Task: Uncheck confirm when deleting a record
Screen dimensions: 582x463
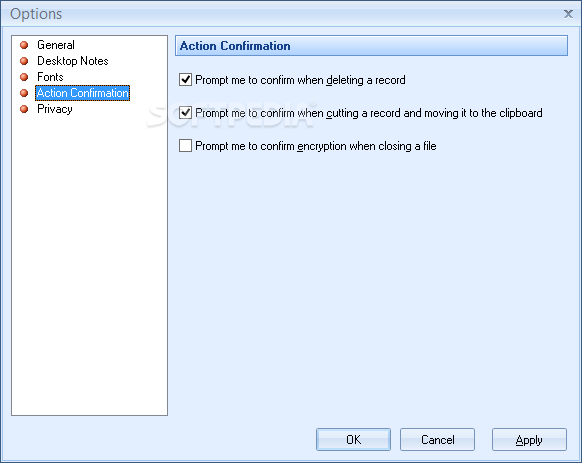Action: 185,79
